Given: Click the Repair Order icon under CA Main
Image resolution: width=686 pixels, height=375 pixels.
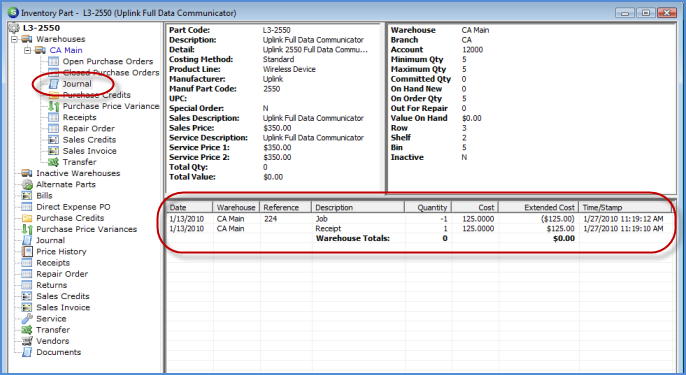Looking at the screenshot, I should [x=53, y=129].
